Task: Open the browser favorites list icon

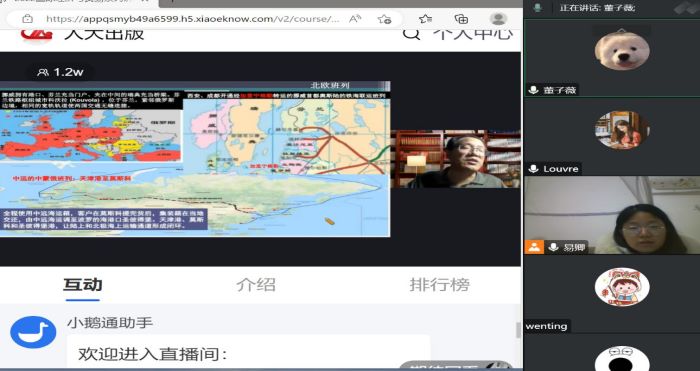Action: click(425, 19)
